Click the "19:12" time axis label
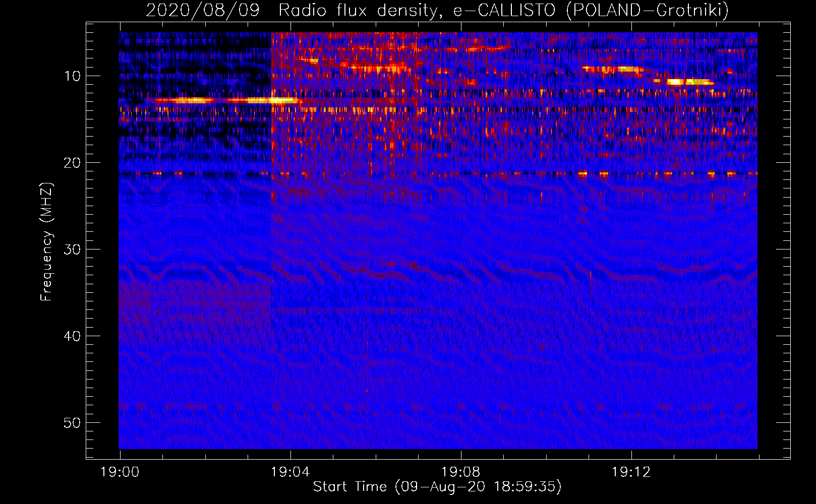 pyautogui.click(x=631, y=472)
